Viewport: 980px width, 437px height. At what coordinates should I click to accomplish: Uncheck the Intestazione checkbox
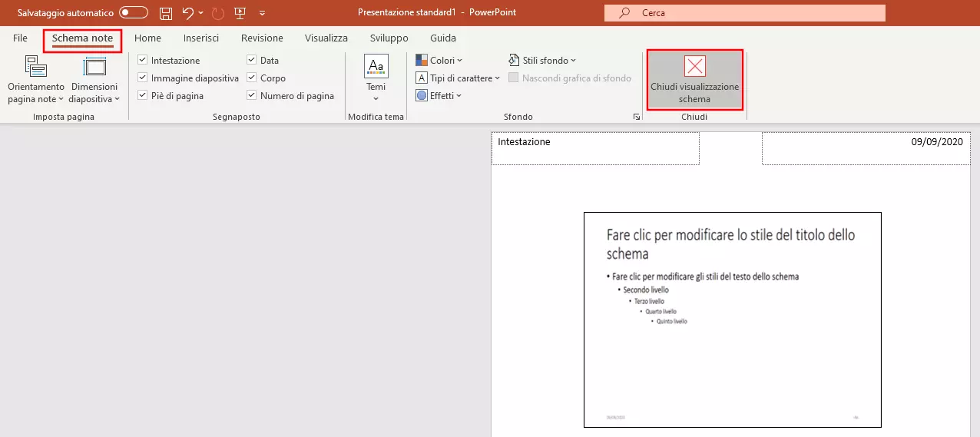click(142, 60)
